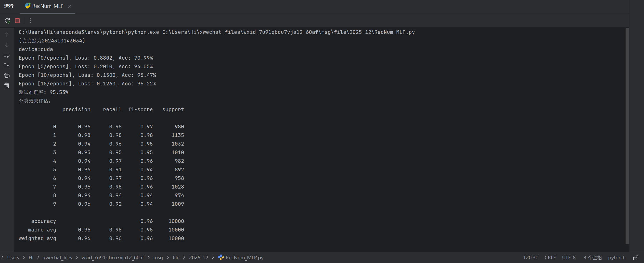Toggle soft-wrap in console output
644x263 pixels.
pos(7,55)
